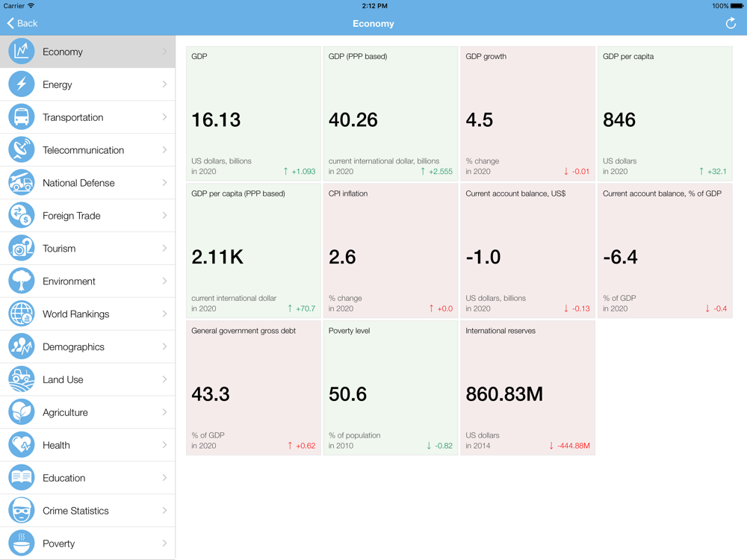Viewport: 747px width, 560px height.
Task: Click the 2:12 PM clock
Action: click(x=374, y=6)
